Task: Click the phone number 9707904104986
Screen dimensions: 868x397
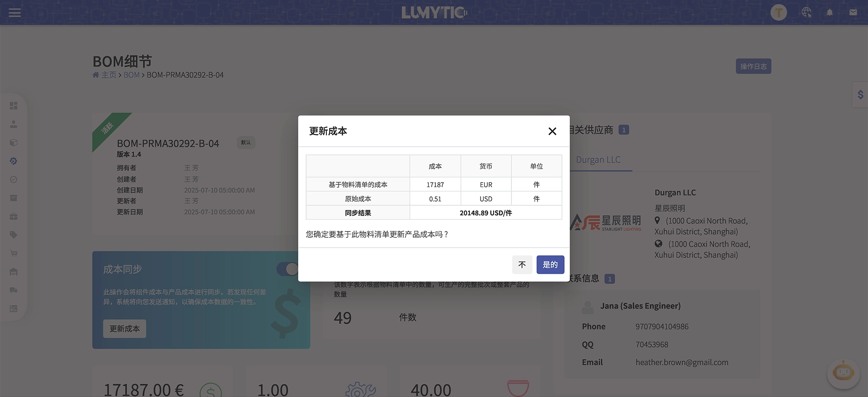Action: (662, 326)
